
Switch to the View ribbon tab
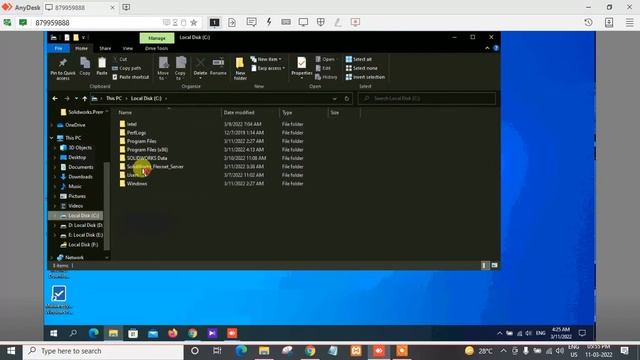click(128, 48)
